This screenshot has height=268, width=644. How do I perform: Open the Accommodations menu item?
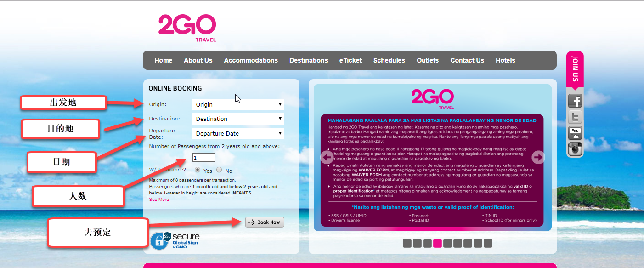pos(251,60)
